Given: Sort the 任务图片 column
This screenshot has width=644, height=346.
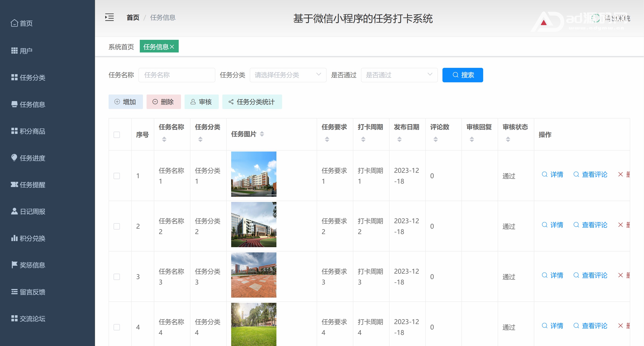Looking at the screenshot, I should (x=262, y=134).
